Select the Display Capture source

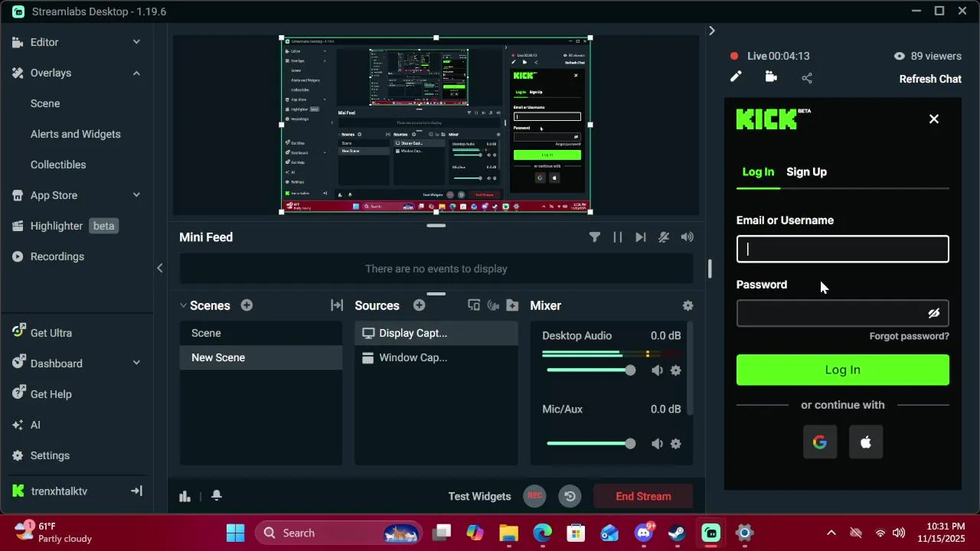(x=436, y=333)
